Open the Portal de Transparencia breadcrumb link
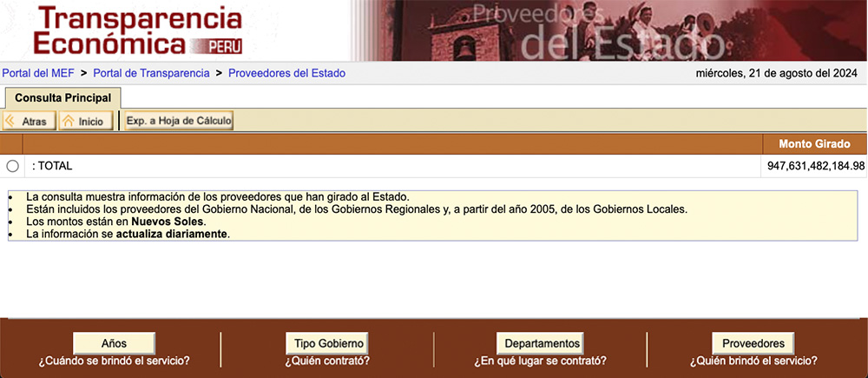Viewport: 868px width, 378px height. tap(151, 74)
